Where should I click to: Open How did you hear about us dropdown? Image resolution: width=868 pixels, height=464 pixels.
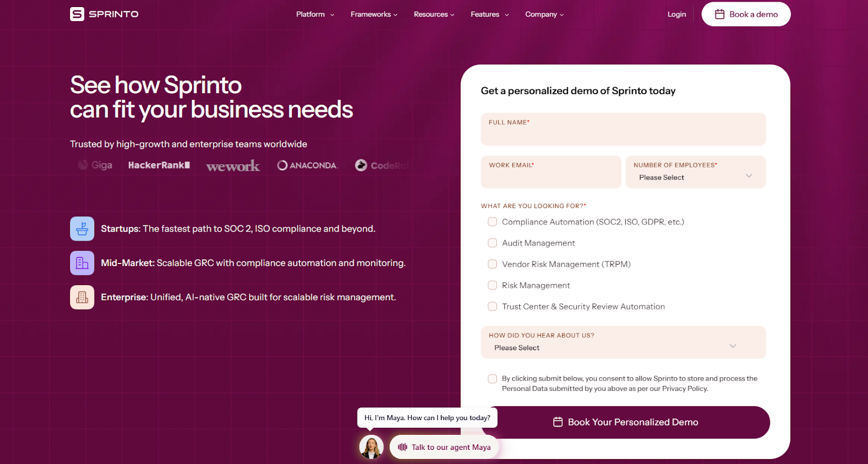[x=623, y=342]
